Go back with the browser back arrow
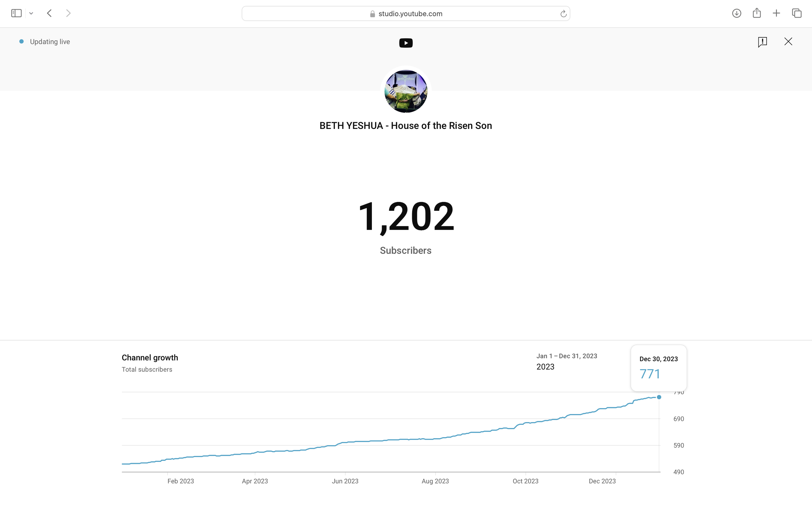The width and height of the screenshot is (812, 507). tap(49, 13)
